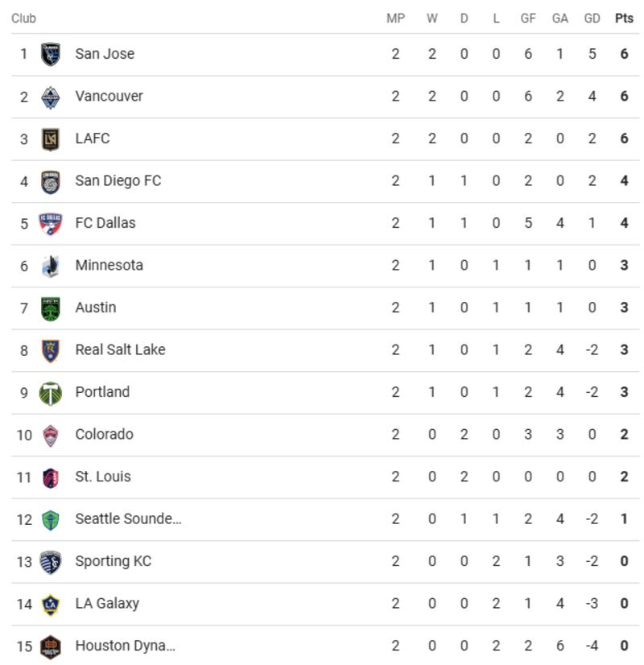The width and height of the screenshot is (644, 665).
Task: Click the Club column header
Action: pos(24,19)
